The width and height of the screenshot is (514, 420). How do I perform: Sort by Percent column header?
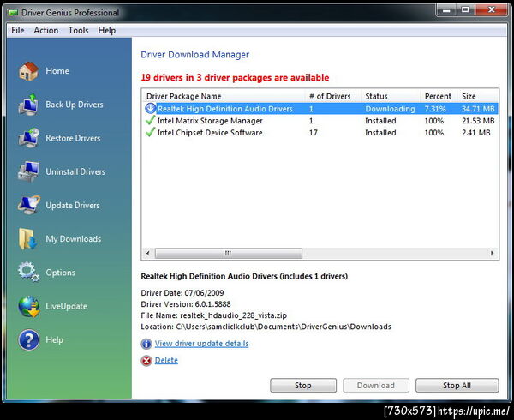(x=439, y=96)
